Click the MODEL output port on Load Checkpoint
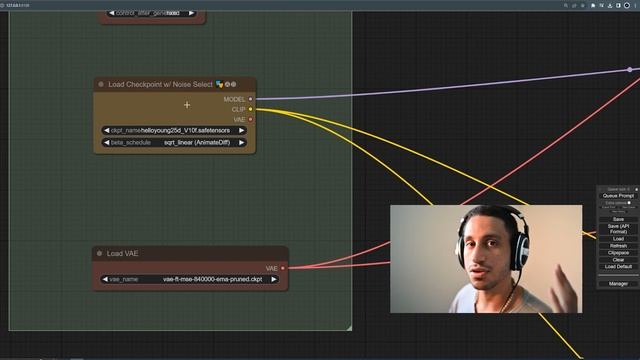Screen dimensions: 640x360 [251, 99]
